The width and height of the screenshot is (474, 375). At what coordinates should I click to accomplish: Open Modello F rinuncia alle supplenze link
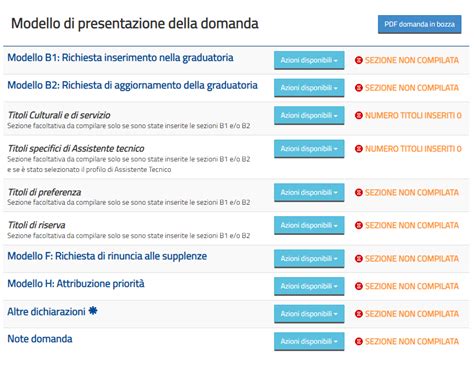pos(107,256)
